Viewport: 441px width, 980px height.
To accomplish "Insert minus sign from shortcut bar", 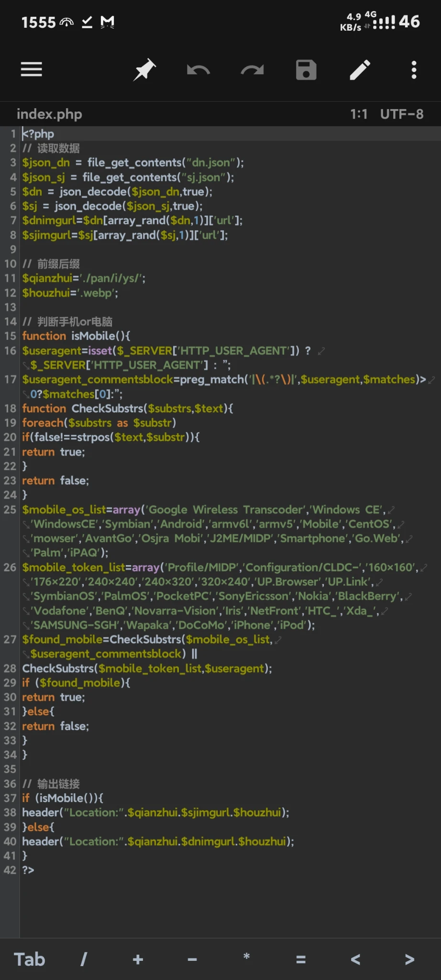I will coord(192,959).
